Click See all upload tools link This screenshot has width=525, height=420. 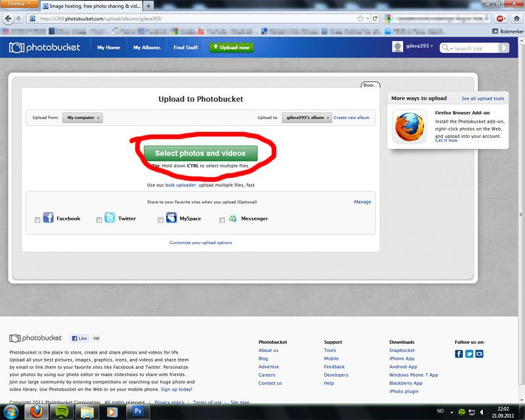483,98
